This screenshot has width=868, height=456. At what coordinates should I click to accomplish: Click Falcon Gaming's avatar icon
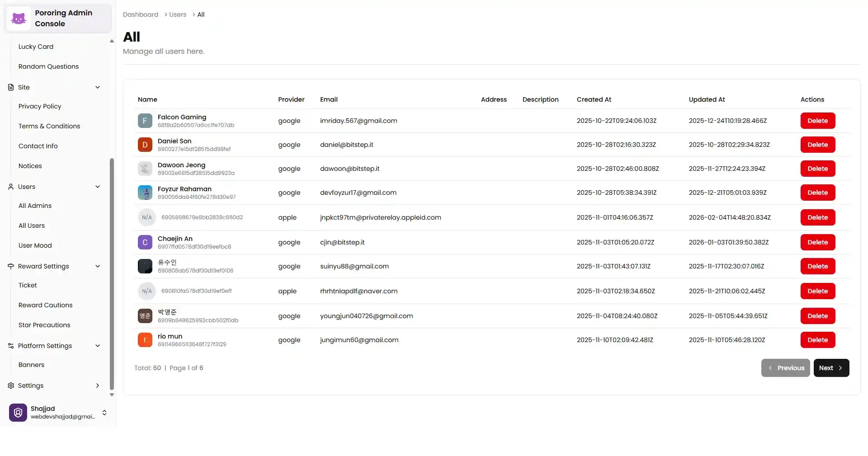pyautogui.click(x=145, y=121)
